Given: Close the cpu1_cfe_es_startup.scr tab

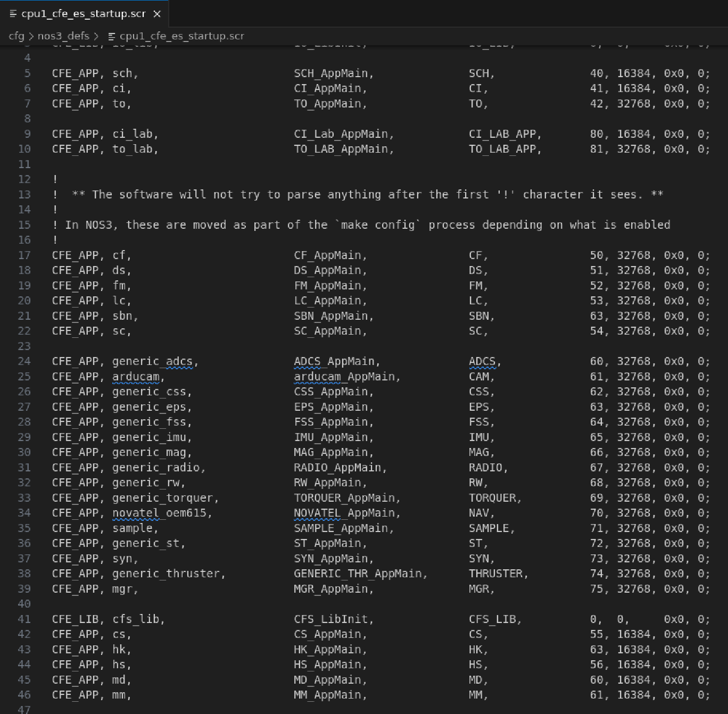Looking at the screenshot, I should 157,14.
